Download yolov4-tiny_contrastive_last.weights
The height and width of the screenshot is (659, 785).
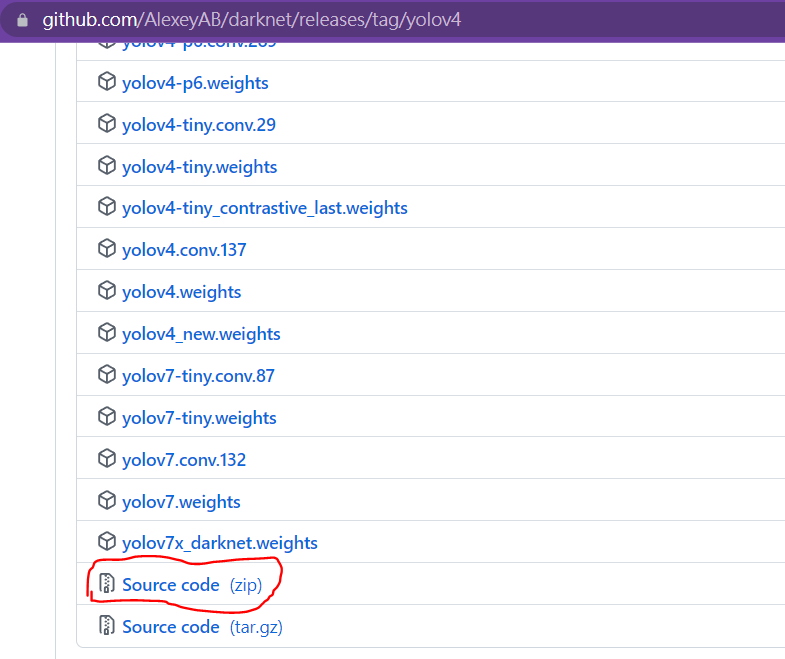tap(265, 208)
